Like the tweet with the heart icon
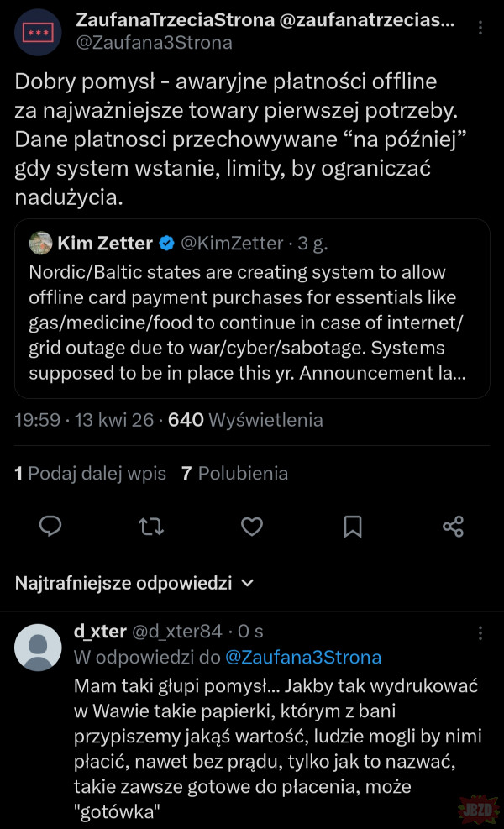 coord(252,527)
